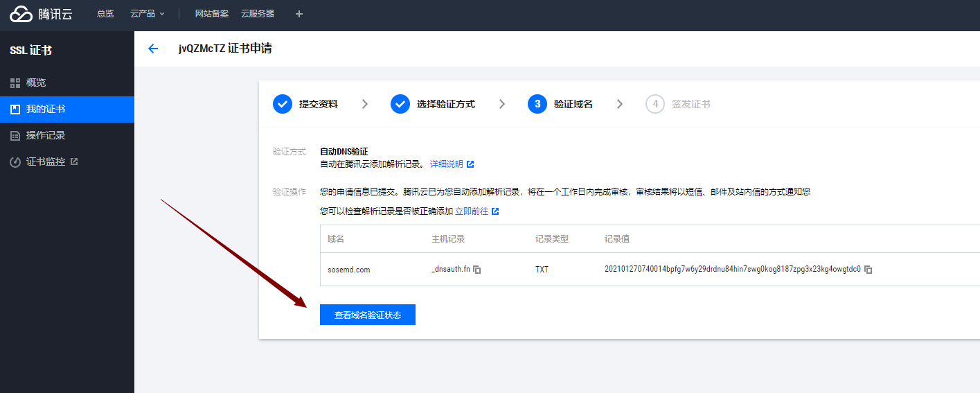The height and width of the screenshot is (393, 980).
Task: Open 网站备案 in the top bar
Action: pos(211,14)
